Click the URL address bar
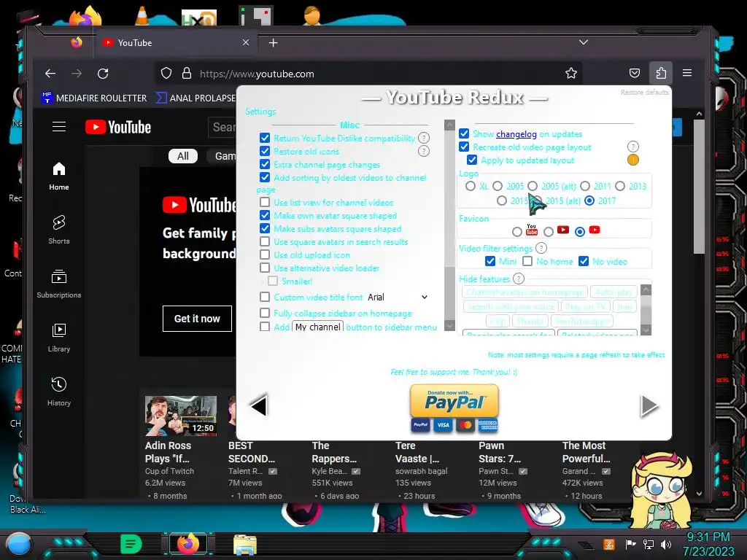747x560 pixels. [x=367, y=74]
